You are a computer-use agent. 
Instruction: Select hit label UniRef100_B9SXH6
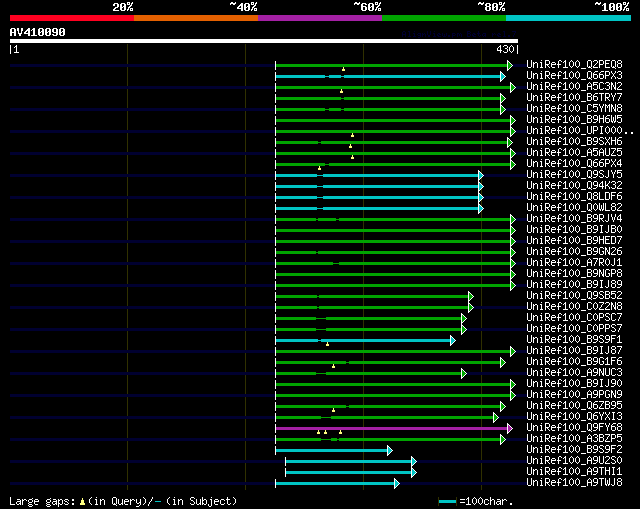click(574, 142)
